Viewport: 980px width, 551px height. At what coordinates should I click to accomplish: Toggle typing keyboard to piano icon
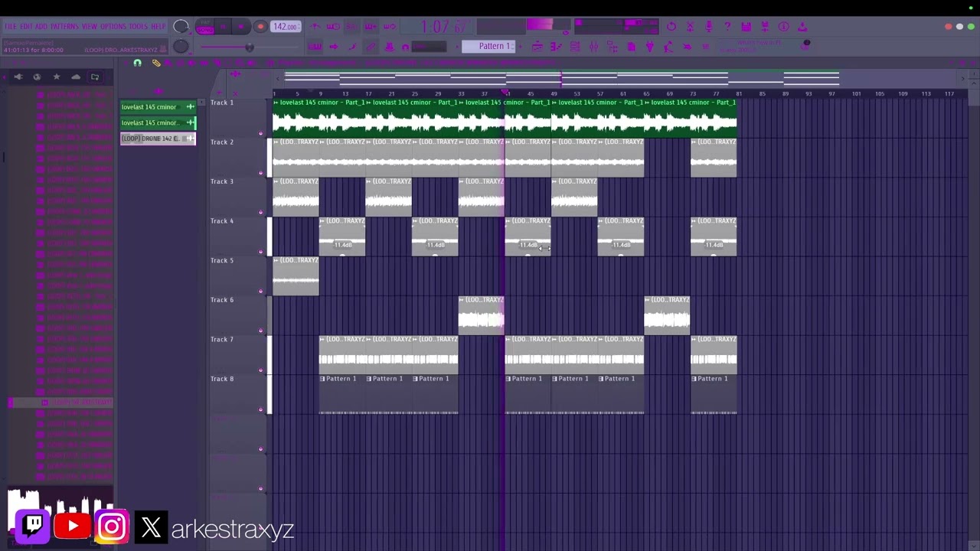click(315, 47)
